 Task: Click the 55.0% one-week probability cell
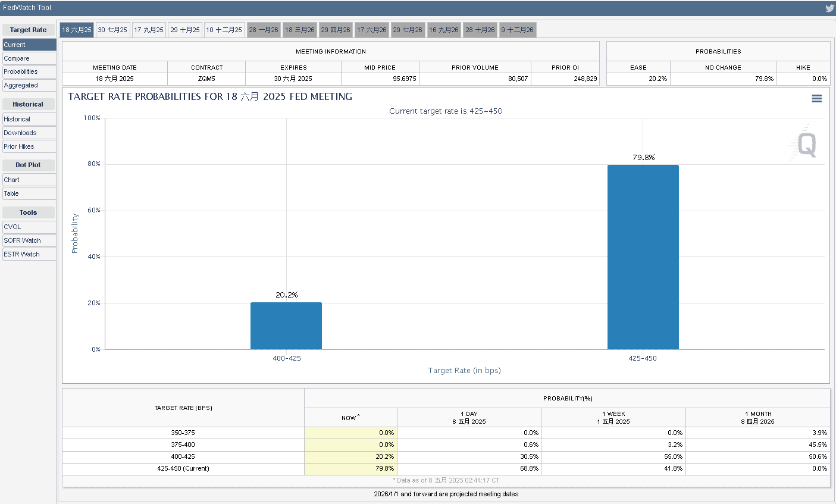pos(613,456)
